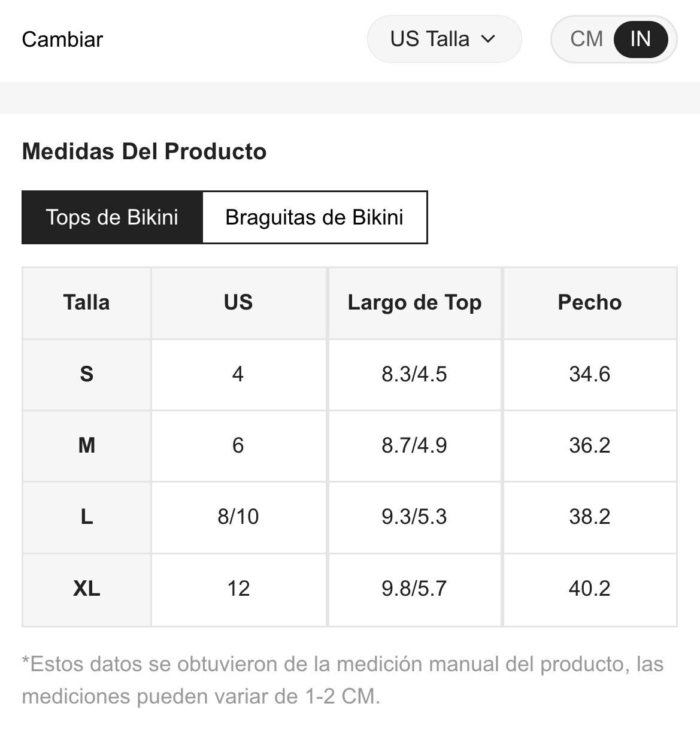Switch to Braguitas de Bikini tab
The width and height of the screenshot is (700, 752).
click(x=314, y=217)
